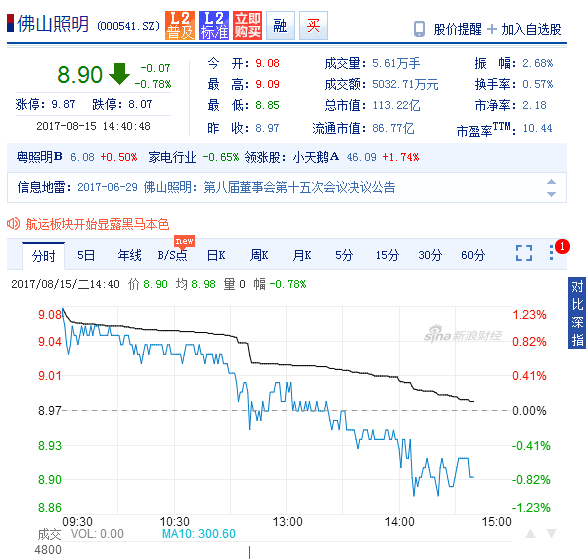
Task: Open 第八届董事会第十五次会议决议公告 link
Action: pyautogui.click(x=299, y=187)
